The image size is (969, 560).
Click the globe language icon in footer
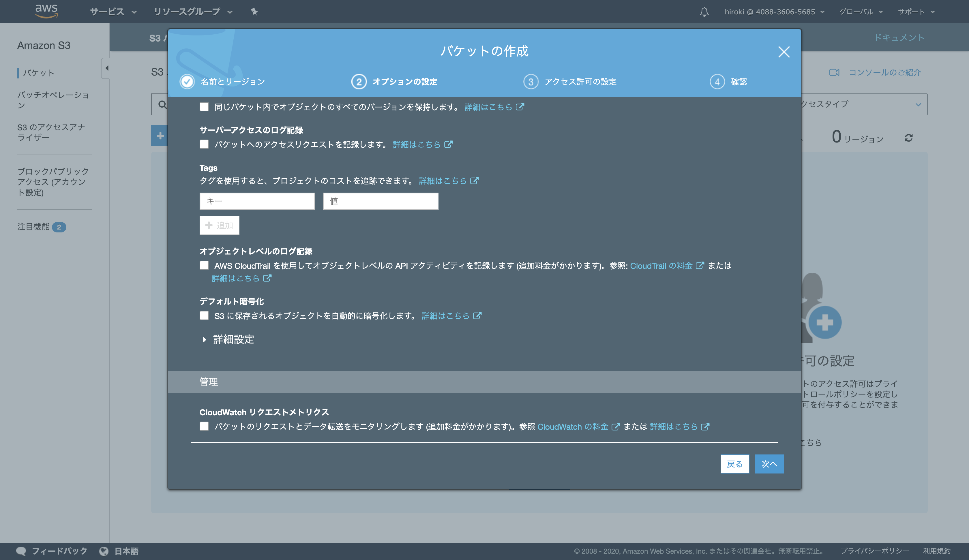(104, 551)
